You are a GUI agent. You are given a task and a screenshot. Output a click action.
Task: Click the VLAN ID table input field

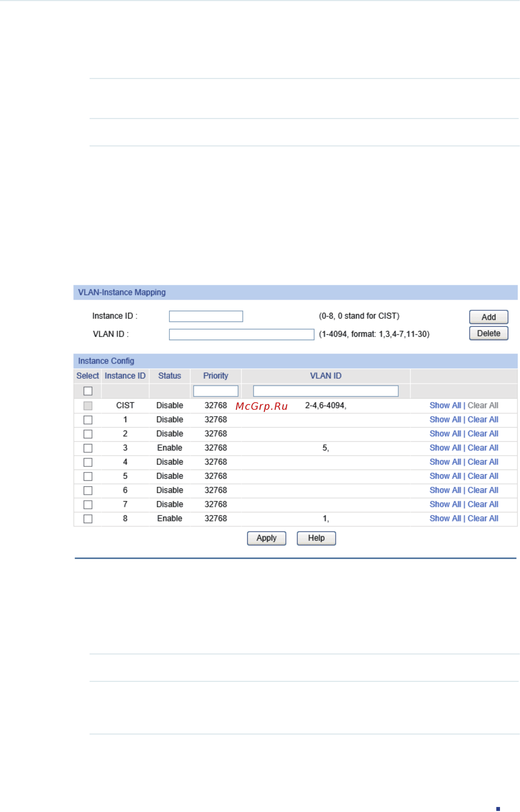click(326, 391)
